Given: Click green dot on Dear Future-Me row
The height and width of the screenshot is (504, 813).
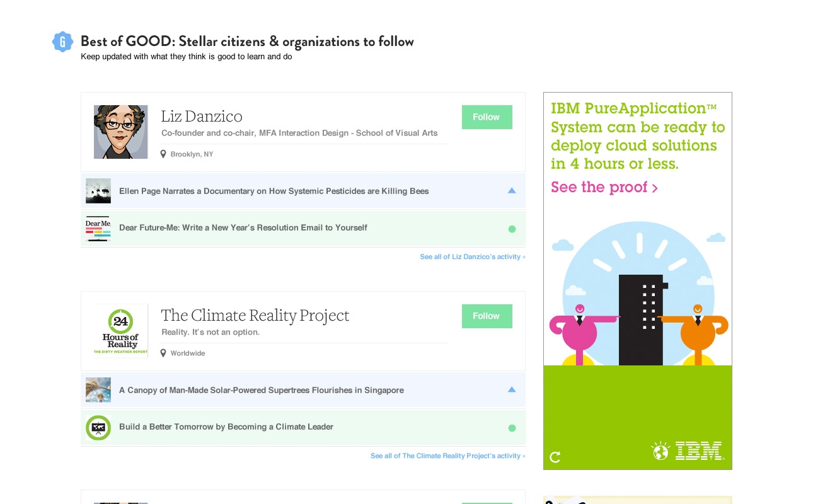Looking at the screenshot, I should [x=512, y=229].
